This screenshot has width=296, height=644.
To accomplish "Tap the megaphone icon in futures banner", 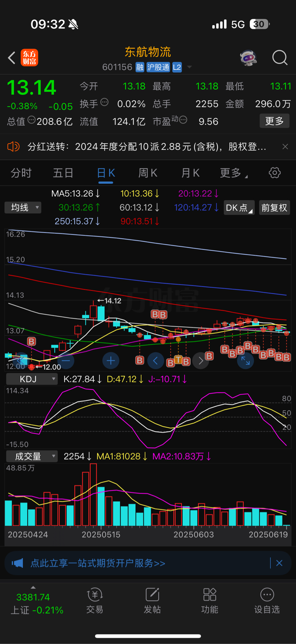I will [x=17, y=563].
